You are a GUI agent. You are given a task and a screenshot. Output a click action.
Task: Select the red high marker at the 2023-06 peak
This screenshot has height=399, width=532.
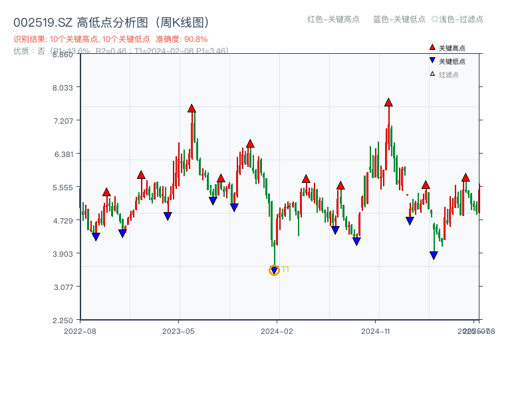192,108
